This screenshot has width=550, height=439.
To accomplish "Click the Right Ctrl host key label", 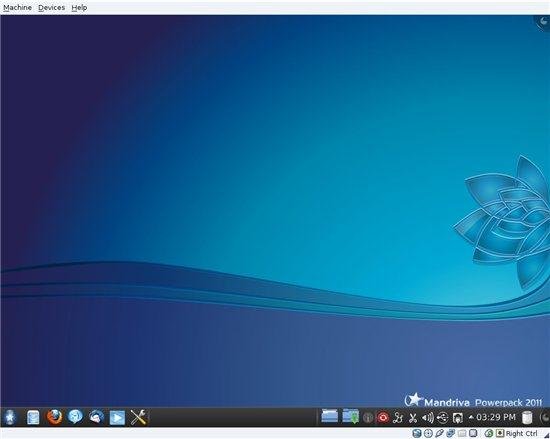I will 521,433.
